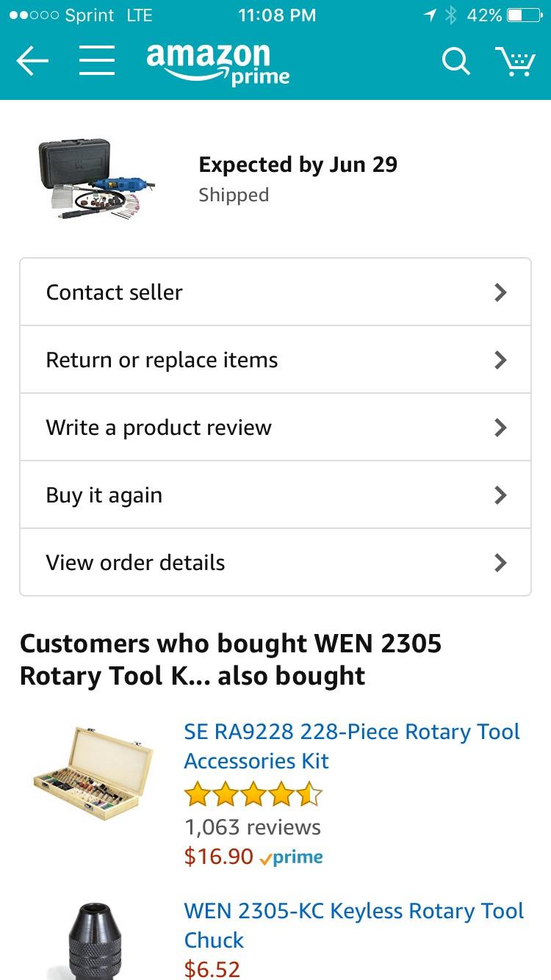Expand Return or replace items chevron
The width and height of the screenshot is (551, 980).
point(500,360)
